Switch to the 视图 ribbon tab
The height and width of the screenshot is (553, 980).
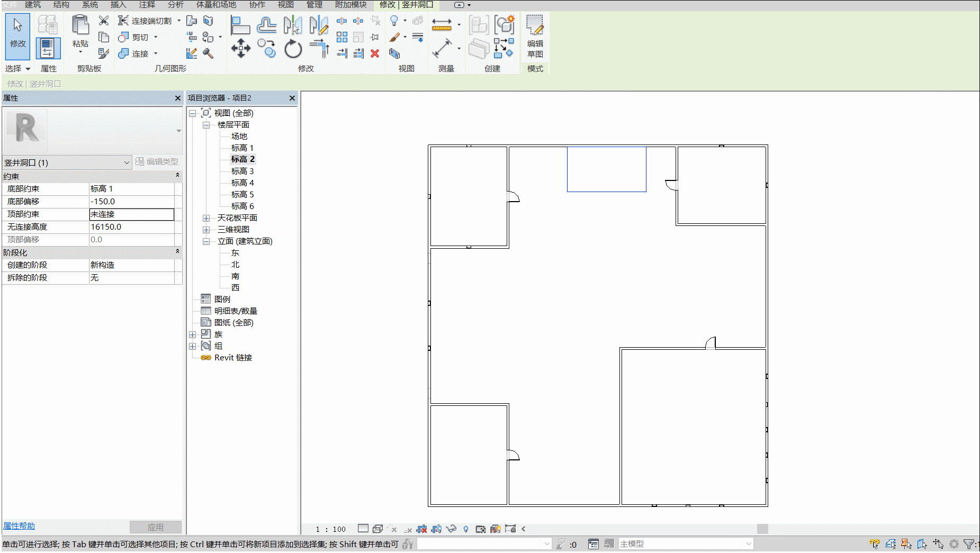pyautogui.click(x=285, y=5)
